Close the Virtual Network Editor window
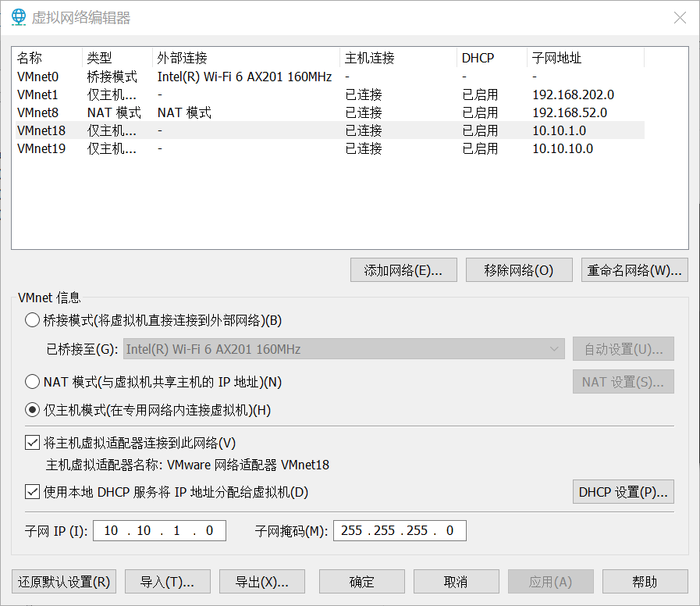Screen dimensions: 700x606 click(680, 17)
